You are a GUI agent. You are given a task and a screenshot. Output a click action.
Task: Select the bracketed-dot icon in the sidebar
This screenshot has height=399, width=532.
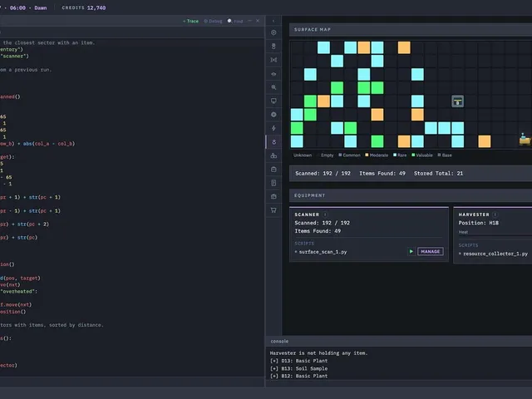coord(273,60)
